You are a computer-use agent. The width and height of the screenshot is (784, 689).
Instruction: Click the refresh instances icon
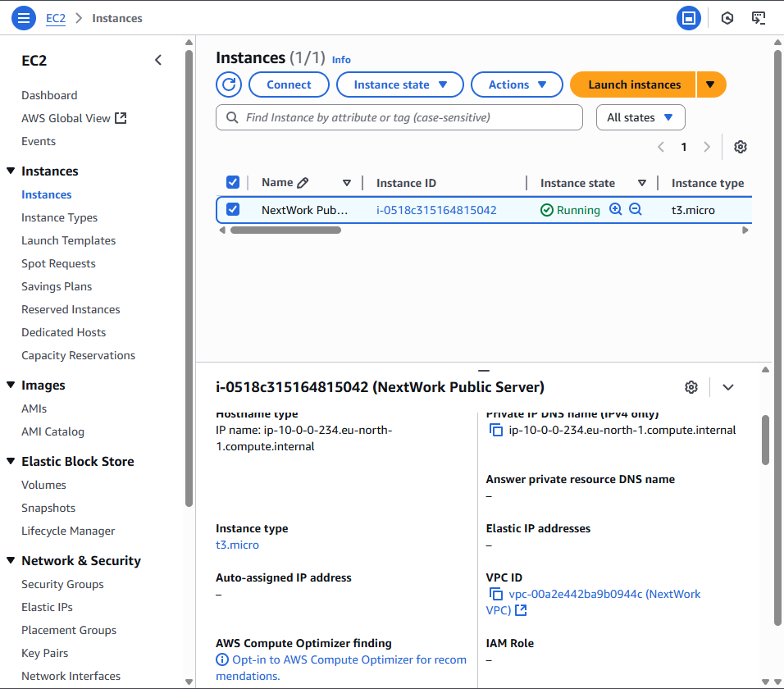pyautogui.click(x=229, y=84)
